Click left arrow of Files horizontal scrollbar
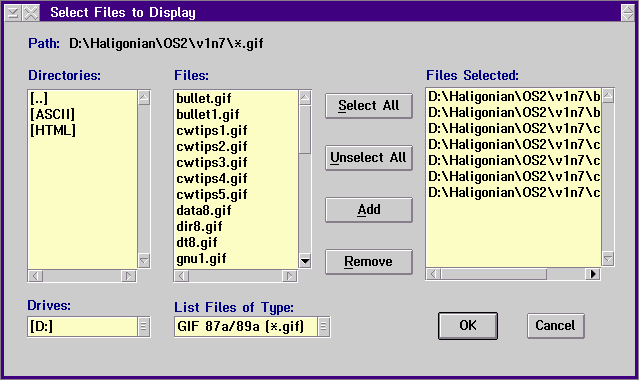This screenshot has height=380, width=639. (182, 276)
